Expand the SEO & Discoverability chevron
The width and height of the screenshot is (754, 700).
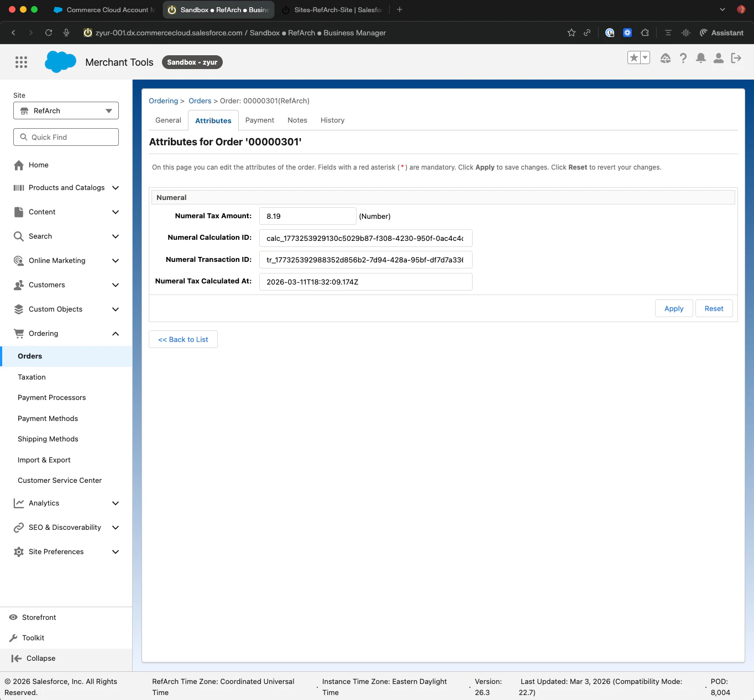(116, 528)
